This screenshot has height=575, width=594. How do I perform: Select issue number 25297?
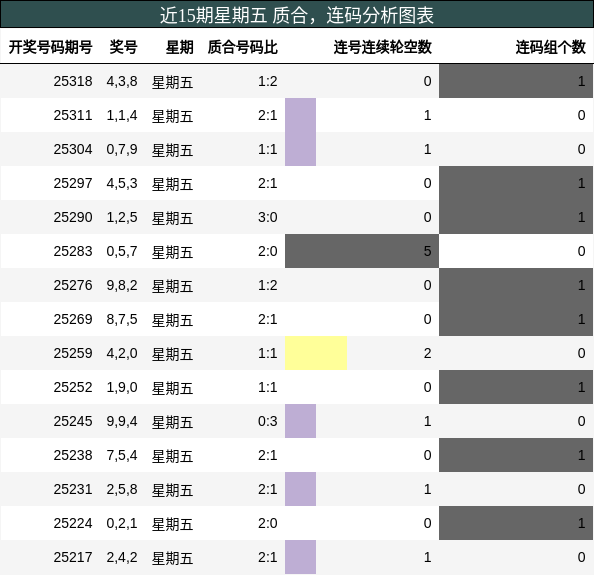tap(73, 183)
